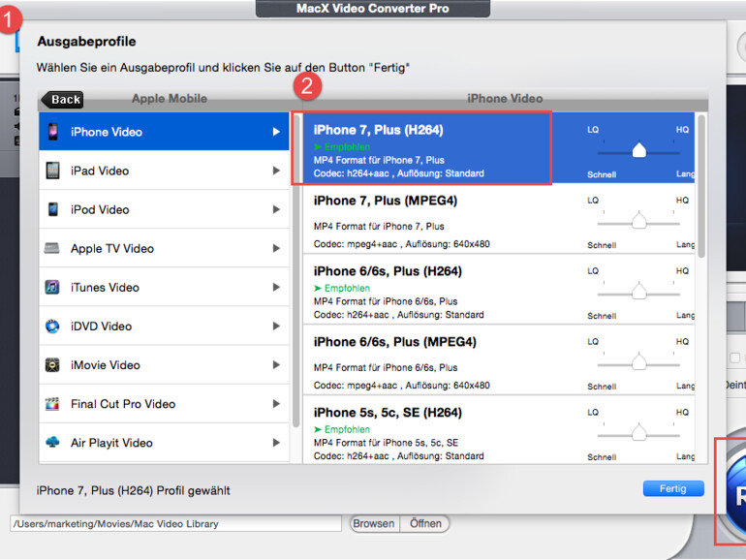Click the Browsen button

(x=374, y=524)
